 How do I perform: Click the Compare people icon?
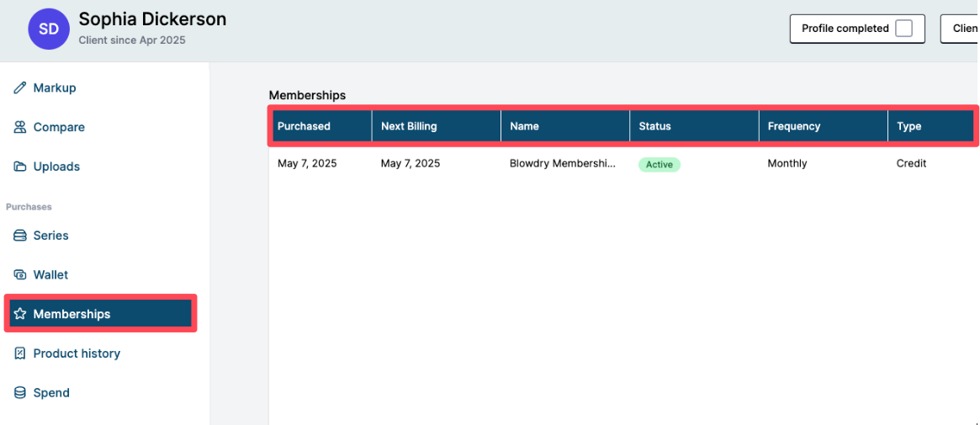click(20, 127)
